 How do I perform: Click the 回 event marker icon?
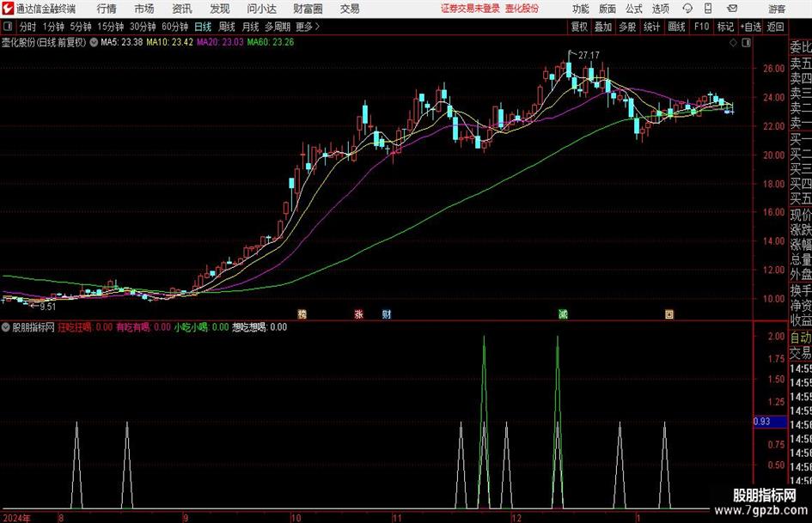click(x=669, y=314)
